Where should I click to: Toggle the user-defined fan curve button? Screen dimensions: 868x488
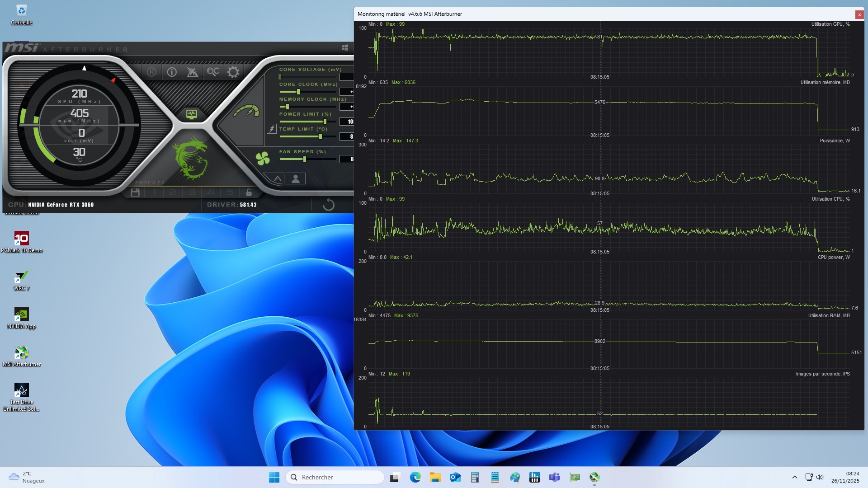(x=296, y=179)
